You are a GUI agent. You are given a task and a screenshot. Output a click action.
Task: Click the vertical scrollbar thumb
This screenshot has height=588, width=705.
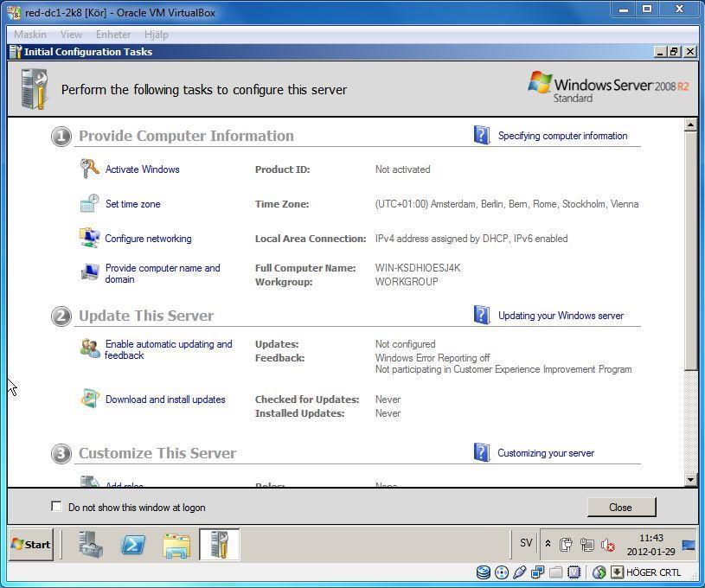point(690,251)
